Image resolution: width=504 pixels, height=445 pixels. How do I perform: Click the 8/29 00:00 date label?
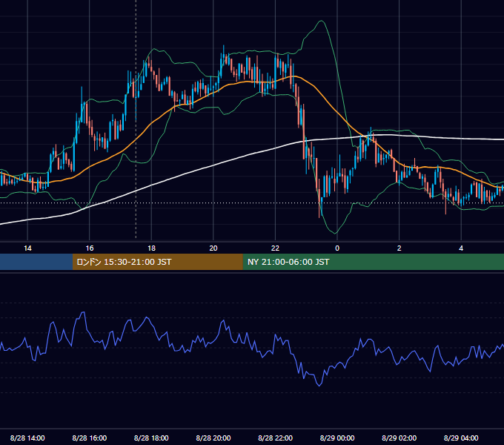click(x=337, y=438)
